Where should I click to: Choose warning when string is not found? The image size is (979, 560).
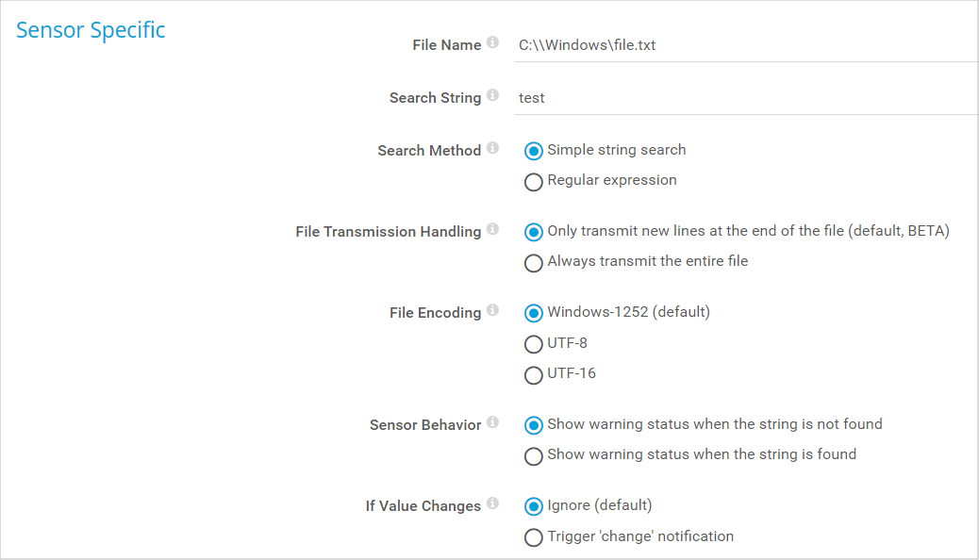coord(534,425)
